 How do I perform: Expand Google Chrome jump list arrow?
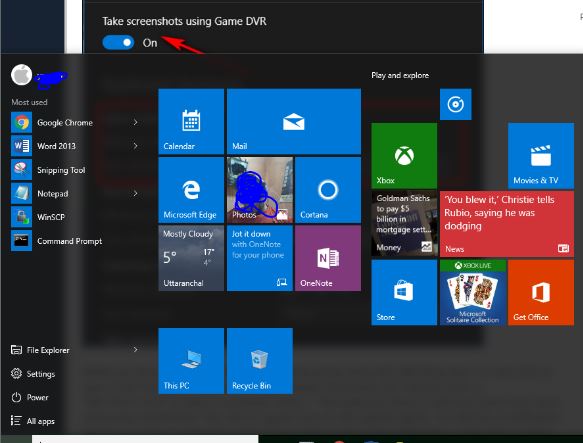coord(135,122)
